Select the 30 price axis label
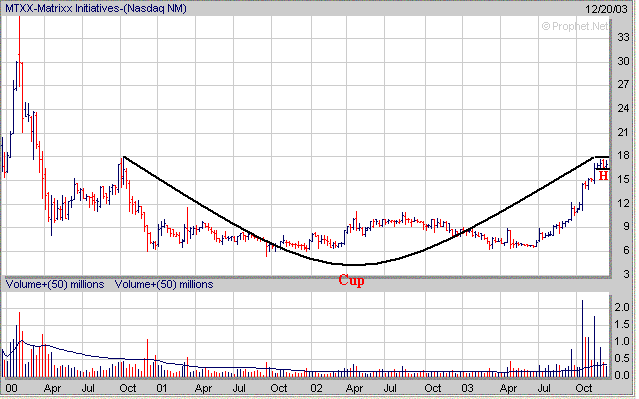Viewport: 639px width, 399px height. (x=623, y=61)
